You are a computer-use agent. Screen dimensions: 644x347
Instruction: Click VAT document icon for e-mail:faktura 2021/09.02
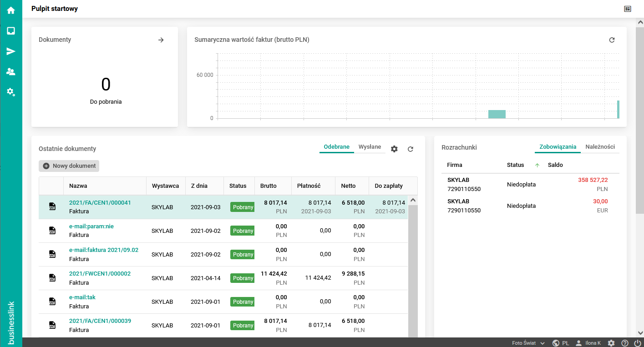52,254
